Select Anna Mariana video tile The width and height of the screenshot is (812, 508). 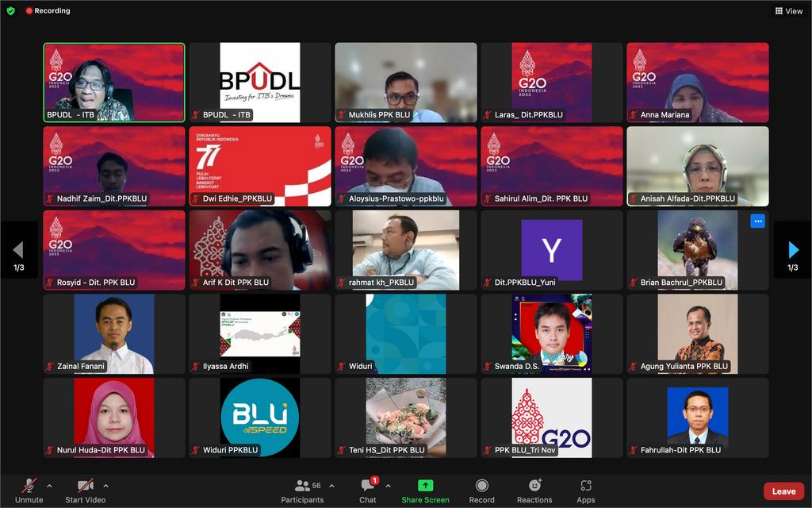coord(698,83)
